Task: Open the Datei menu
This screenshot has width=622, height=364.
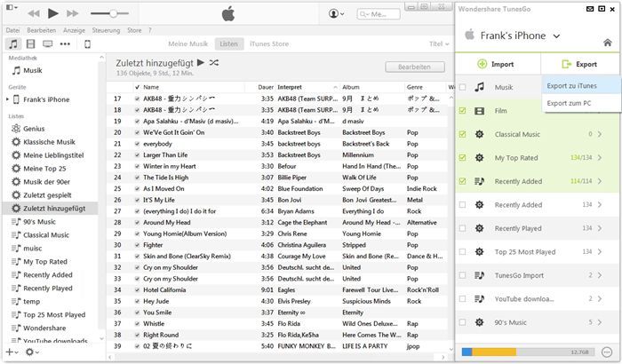Action: click(12, 30)
